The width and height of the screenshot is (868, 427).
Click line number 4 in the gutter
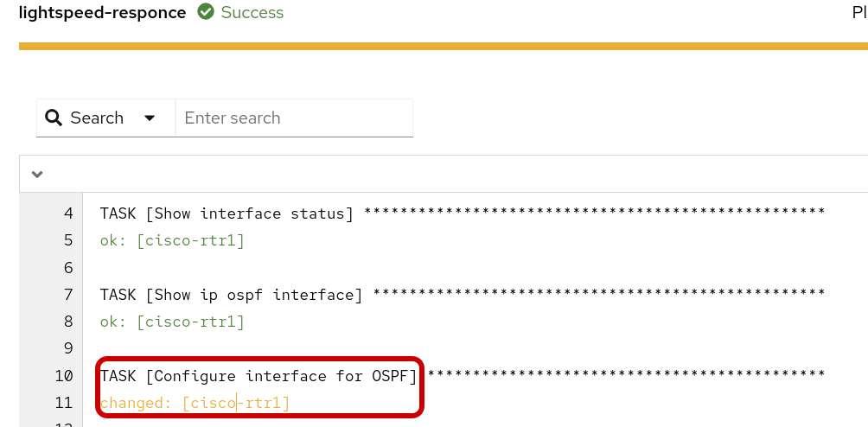[x=68, y=214]
